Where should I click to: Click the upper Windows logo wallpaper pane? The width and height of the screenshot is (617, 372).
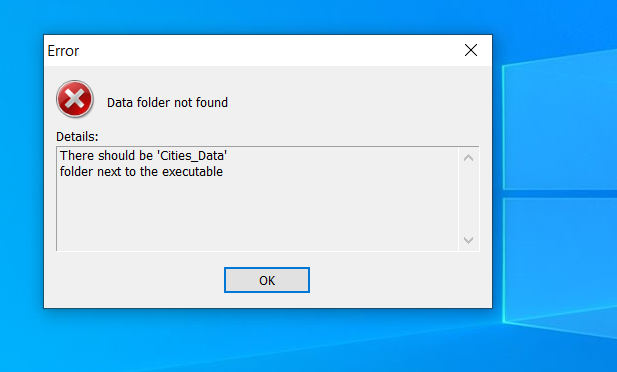560,120
